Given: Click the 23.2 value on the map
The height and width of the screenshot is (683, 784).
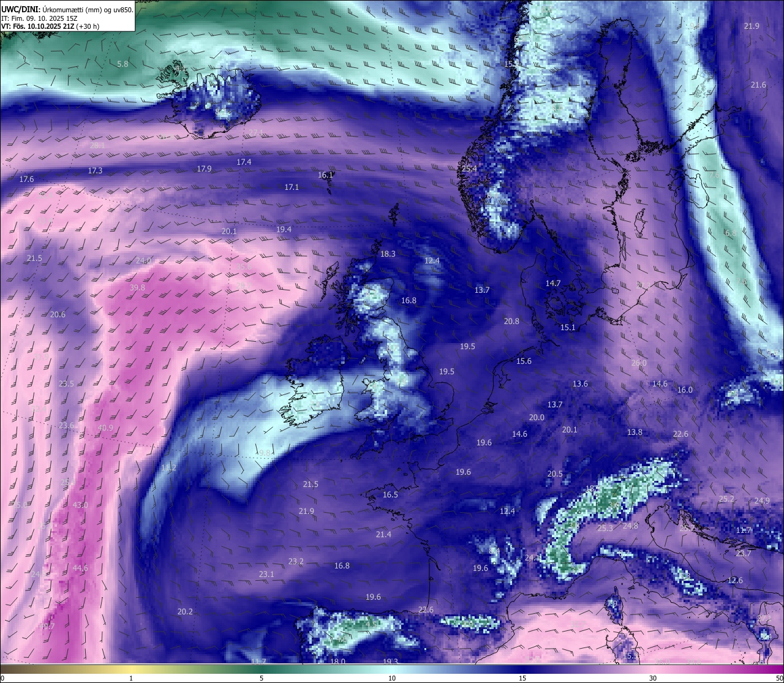Looking at the screenshot, I should tap(296, 561).
